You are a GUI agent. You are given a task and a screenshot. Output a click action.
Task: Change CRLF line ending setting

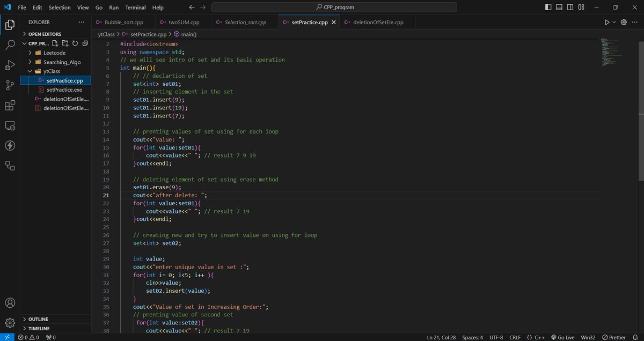(x=515, y=337)
